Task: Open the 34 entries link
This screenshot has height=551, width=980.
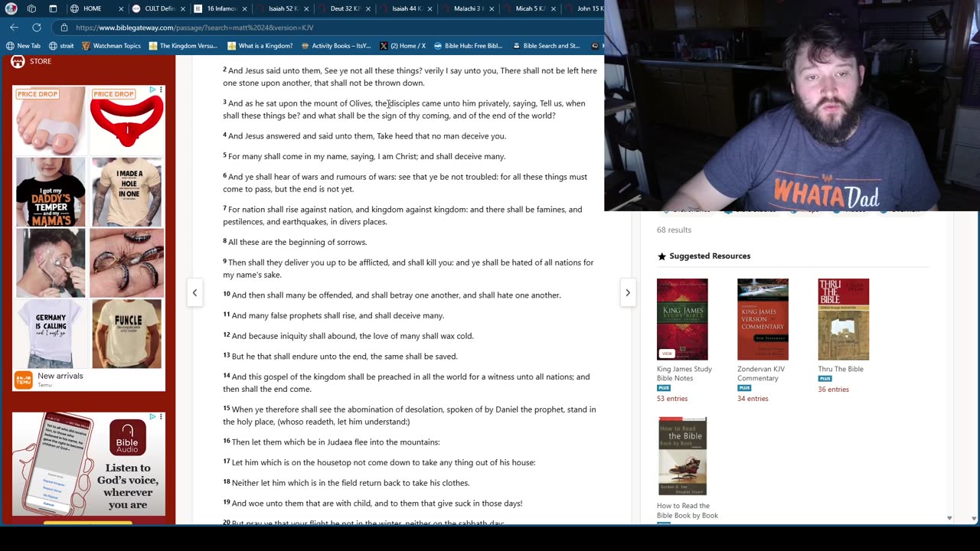Action: pyautogui.click(x=753, y=399)
